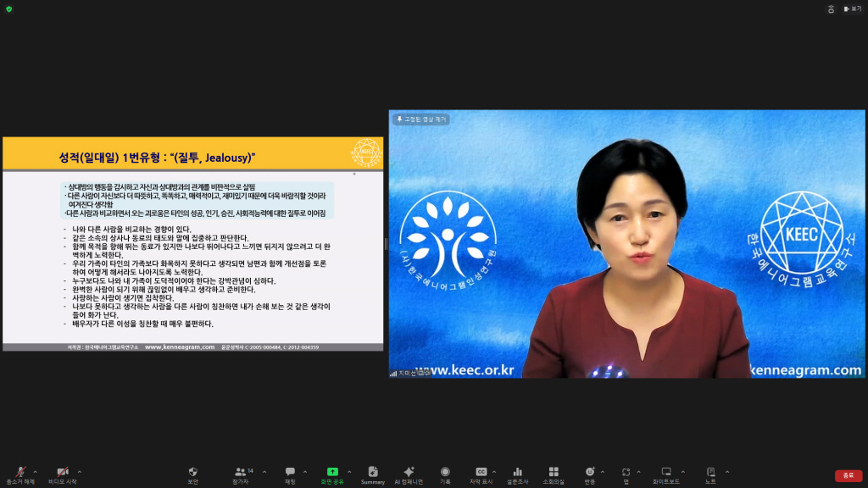Expand the notes options arrow
The width and height of the screenshot is (868, 488).
[727, 472]
